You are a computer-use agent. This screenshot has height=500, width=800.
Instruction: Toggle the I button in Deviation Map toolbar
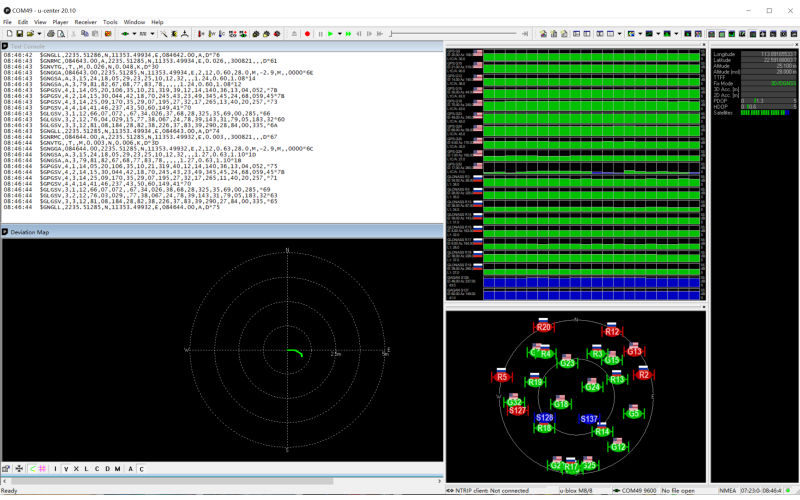56,468
